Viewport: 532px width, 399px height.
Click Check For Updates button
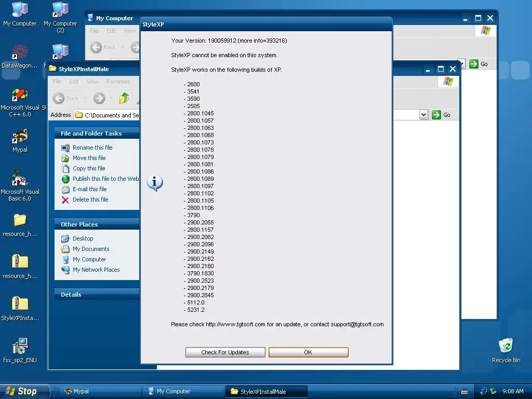point(225,352)
